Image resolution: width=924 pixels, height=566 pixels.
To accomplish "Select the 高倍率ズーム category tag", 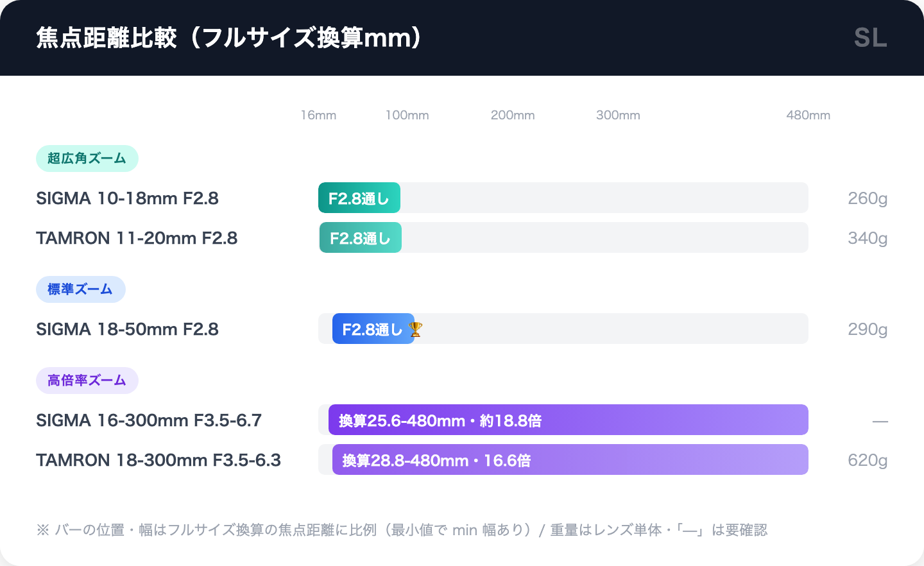I will click(x=87, y=381).
